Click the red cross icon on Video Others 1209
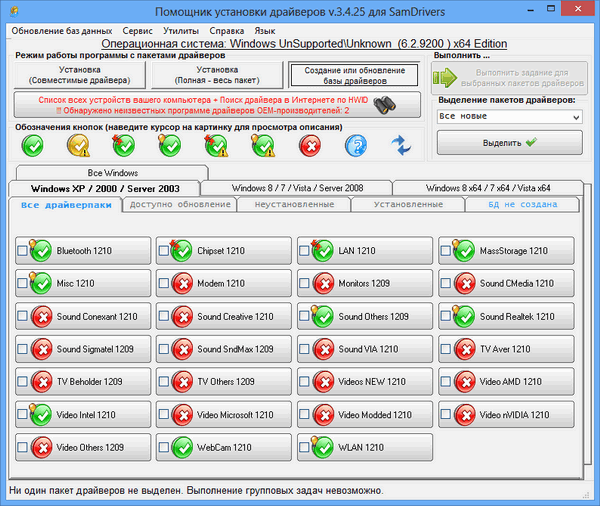 (x=41, y=447)
